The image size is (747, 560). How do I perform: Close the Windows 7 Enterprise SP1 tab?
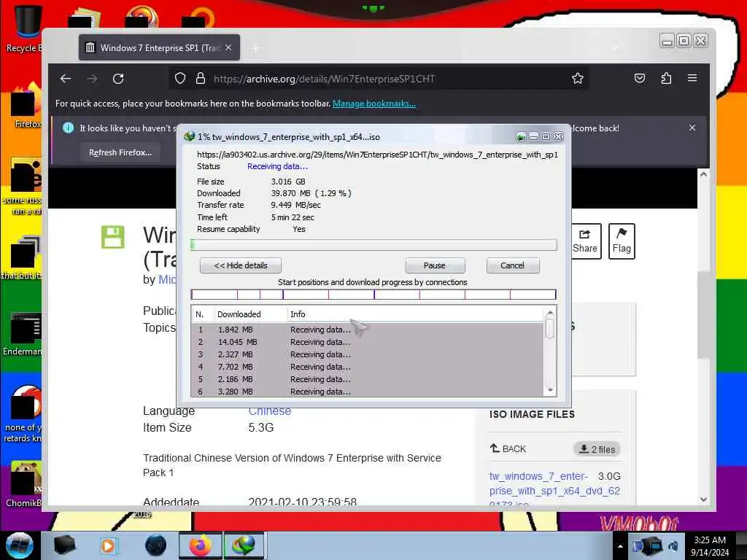pos(228,47)
